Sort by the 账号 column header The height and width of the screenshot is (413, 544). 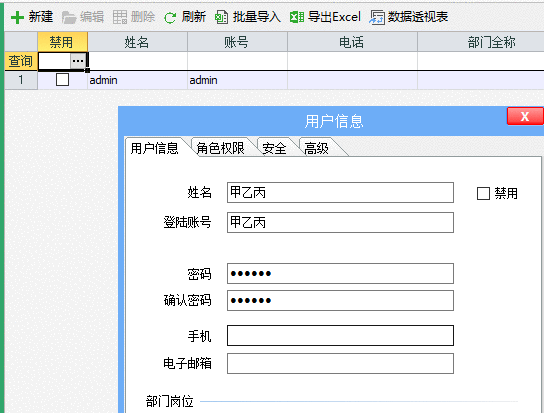pos(237,42)
